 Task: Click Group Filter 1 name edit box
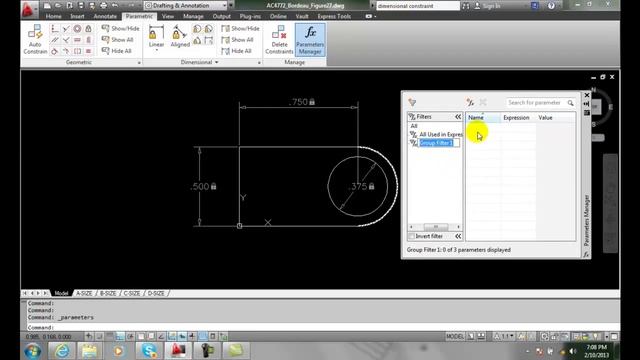439,143
